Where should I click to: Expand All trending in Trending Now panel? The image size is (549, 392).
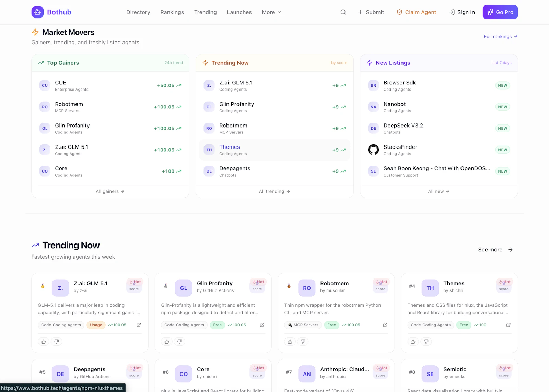click(274, 191)
